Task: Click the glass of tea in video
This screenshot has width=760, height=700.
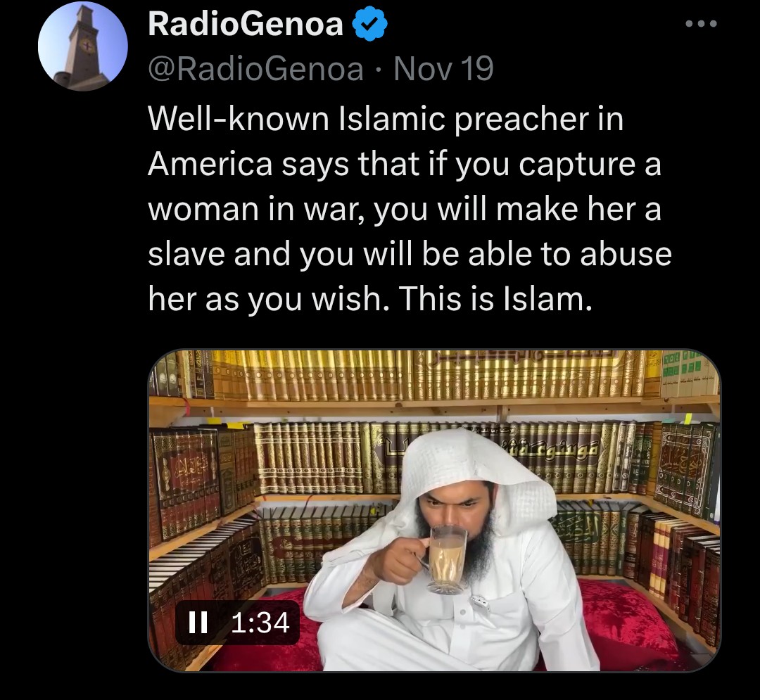Action: (447, 560)
